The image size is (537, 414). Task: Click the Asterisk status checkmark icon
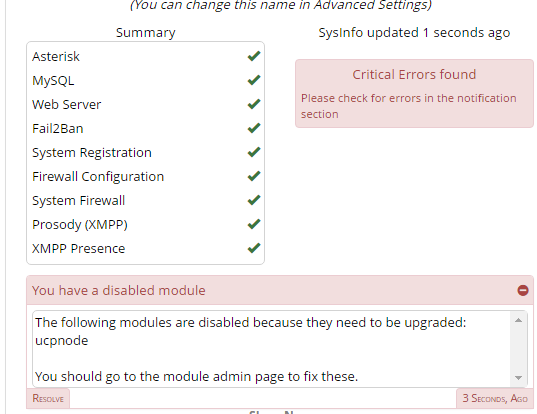(254, 56)
